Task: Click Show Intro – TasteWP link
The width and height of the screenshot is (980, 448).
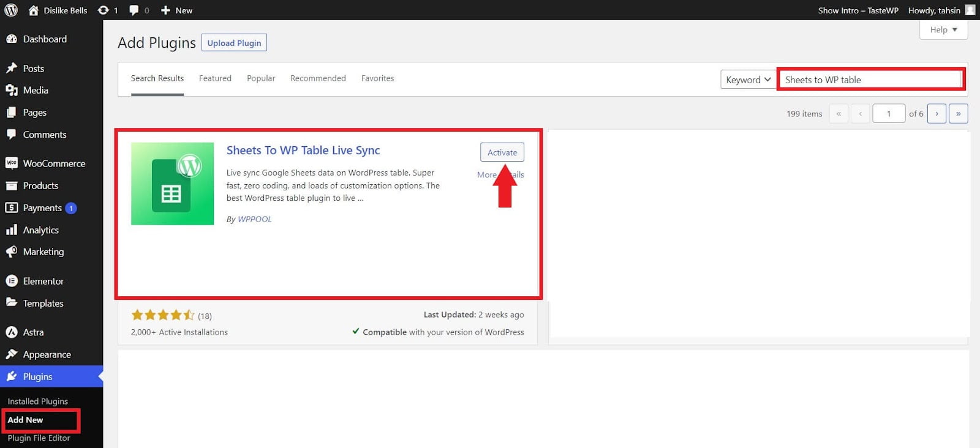Action: [x=858, y=10]
